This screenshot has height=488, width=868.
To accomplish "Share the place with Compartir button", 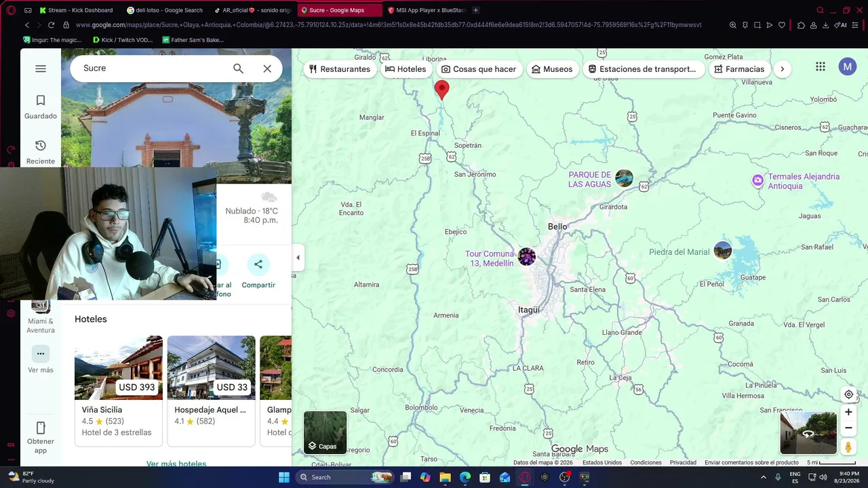I will click(x=258, y=272).
